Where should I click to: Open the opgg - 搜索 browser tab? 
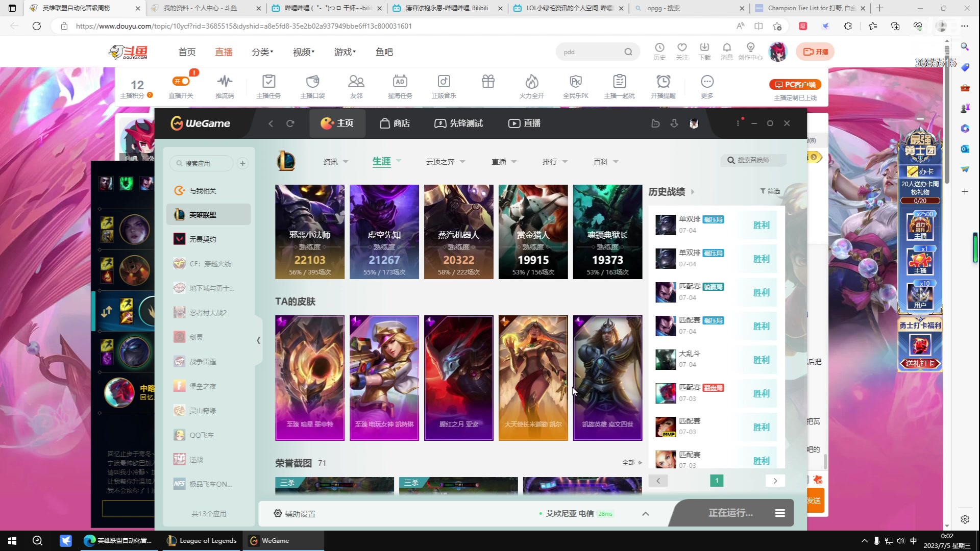tap(689, 8)
